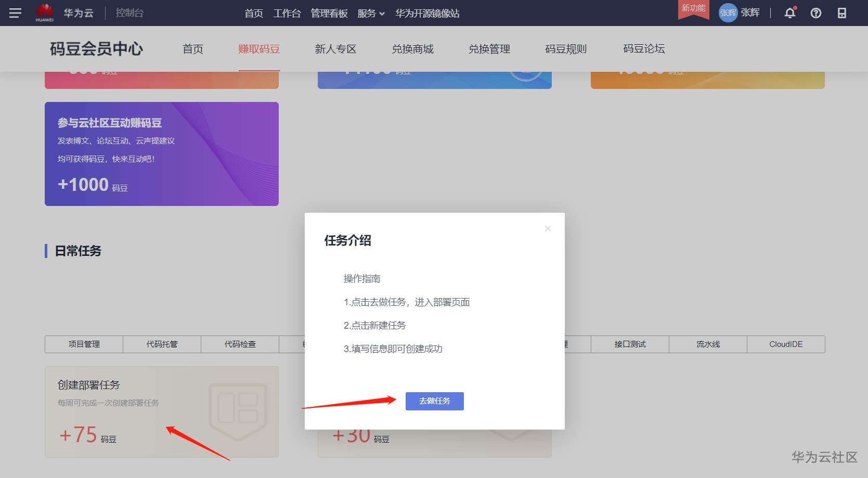This screenshot has height=478, width=868.
Task: Go to 首页 in top navigation bar
Action: coord(254,13)
